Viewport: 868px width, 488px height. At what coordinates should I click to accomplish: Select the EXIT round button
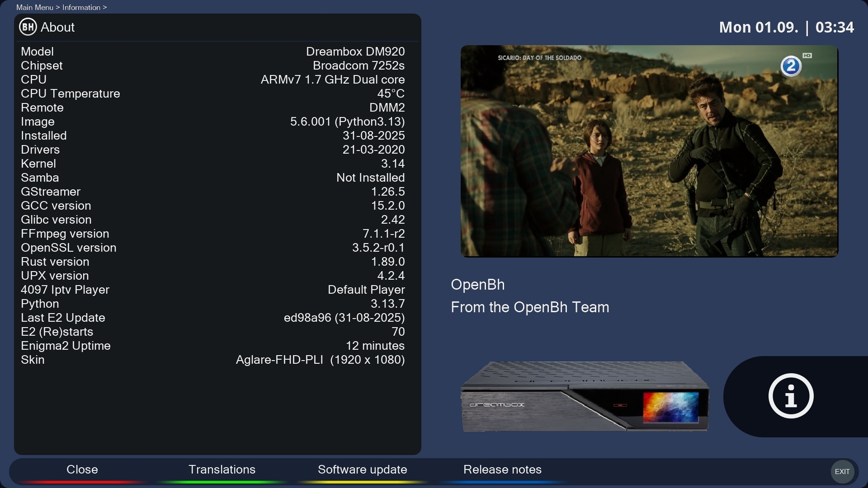pyautogui.click(x=842, y=471)
